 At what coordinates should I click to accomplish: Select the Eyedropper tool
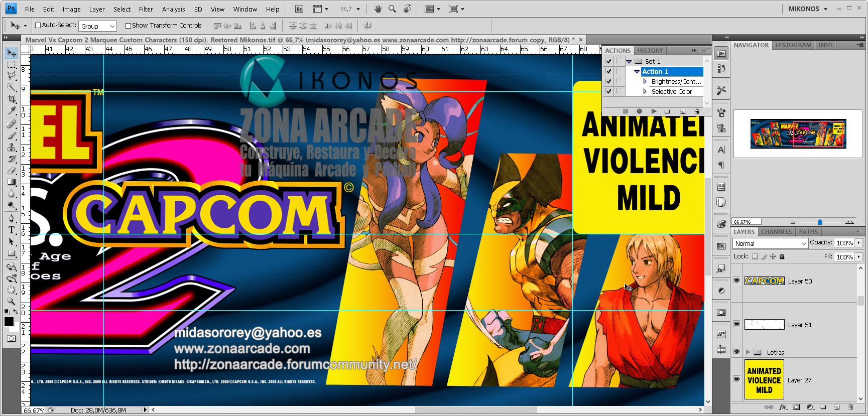[x=12, y=111]
